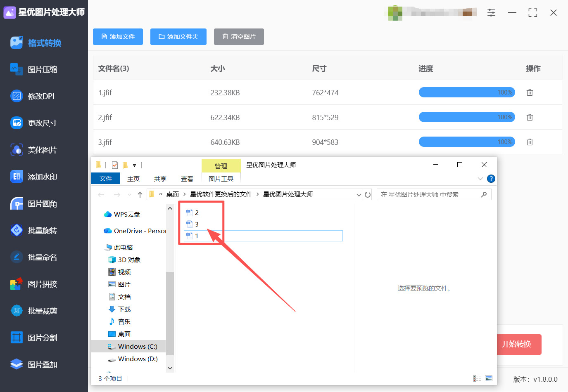Screen dimensions: 568x392
Task: Click the Explorer help question mark icon
Action: (491, 179)
